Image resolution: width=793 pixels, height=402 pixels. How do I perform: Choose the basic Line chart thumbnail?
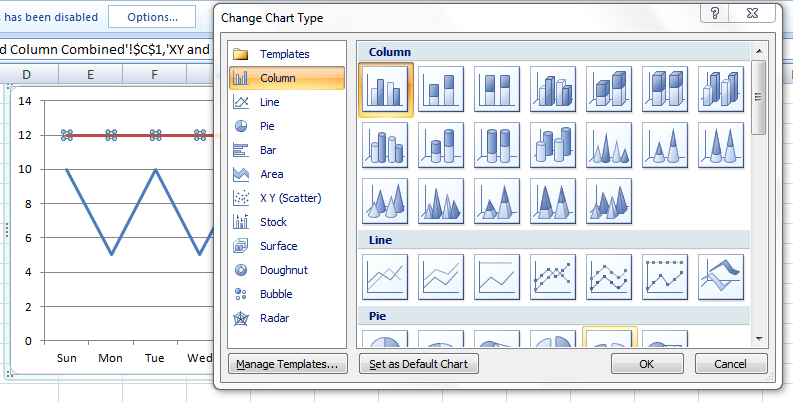coord(385,277)
